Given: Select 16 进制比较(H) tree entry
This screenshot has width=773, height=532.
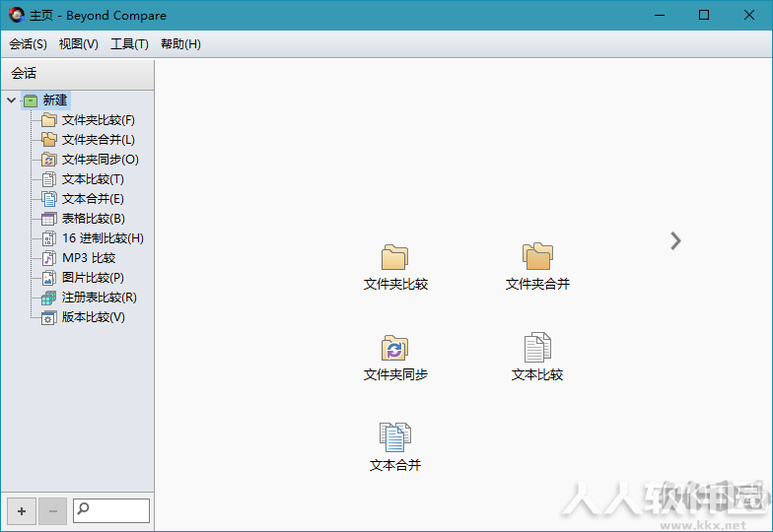Looking at the screenshot, I should point(103,238).
